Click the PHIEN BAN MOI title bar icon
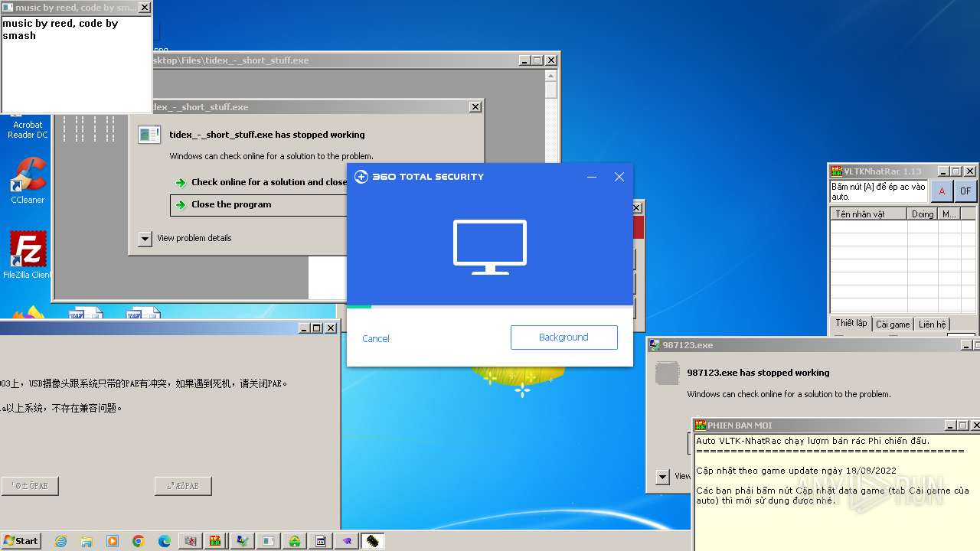This screenshot has height=551, width=980. point(701,425)
